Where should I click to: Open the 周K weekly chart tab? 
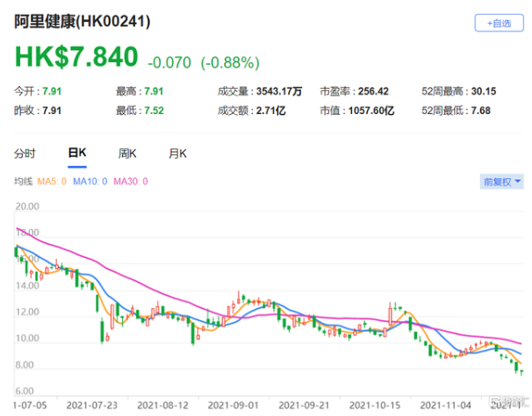127,154
